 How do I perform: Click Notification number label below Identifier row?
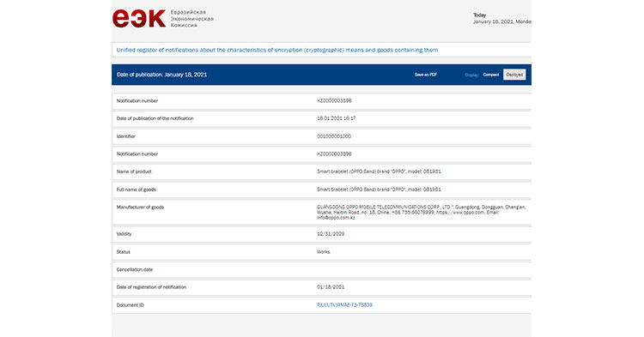point(137,154)
